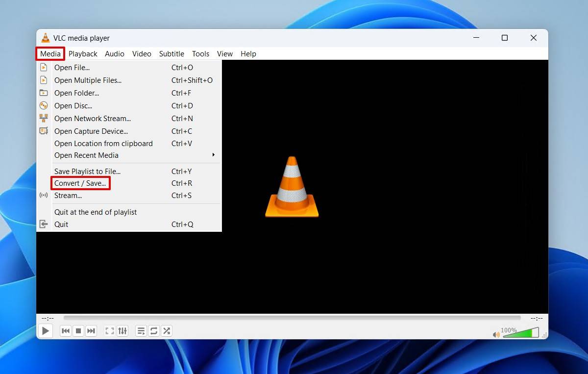Choose Convert / Save menu entry
The height and width of the screenshot is (374, 588).
(x=80, y=183)
